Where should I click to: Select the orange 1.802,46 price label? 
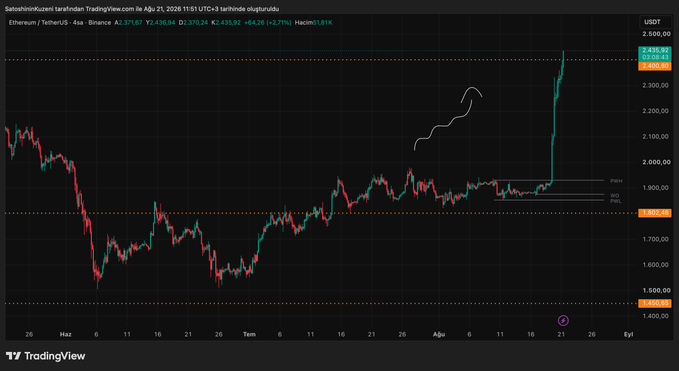pyautogui.click(x=655, y=213)
